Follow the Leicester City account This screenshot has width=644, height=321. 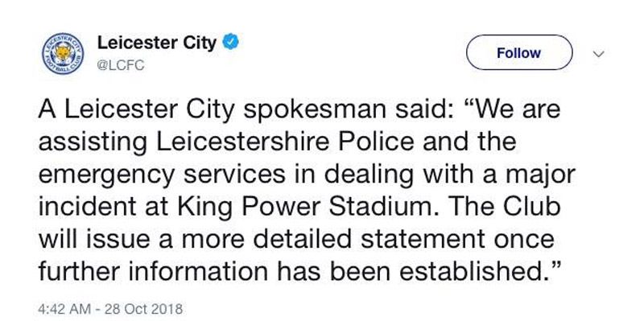tap(519, 52)
